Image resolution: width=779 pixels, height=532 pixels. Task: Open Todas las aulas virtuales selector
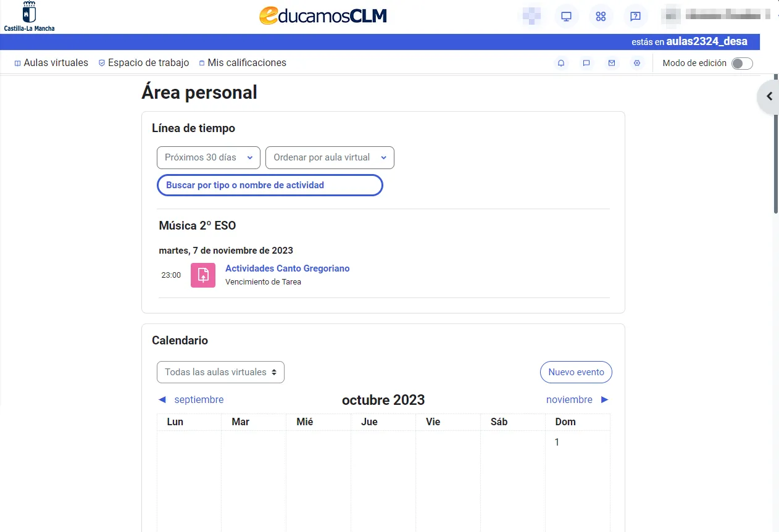(220, 372)
